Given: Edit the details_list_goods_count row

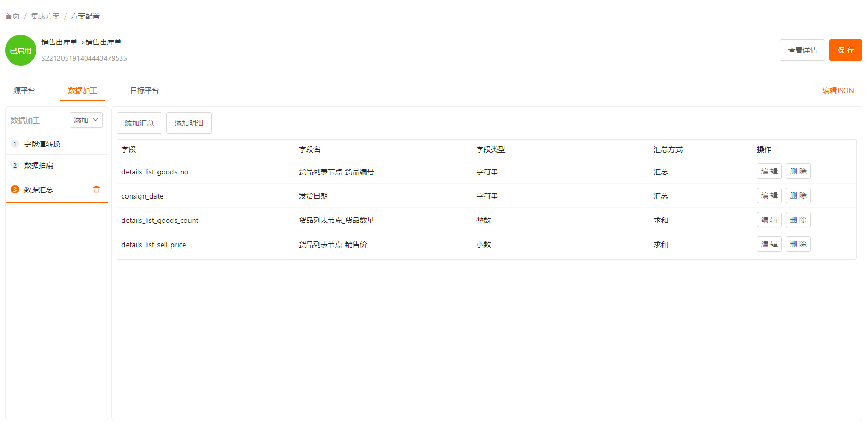Looking at the screenshot, I should click(769, 220).
